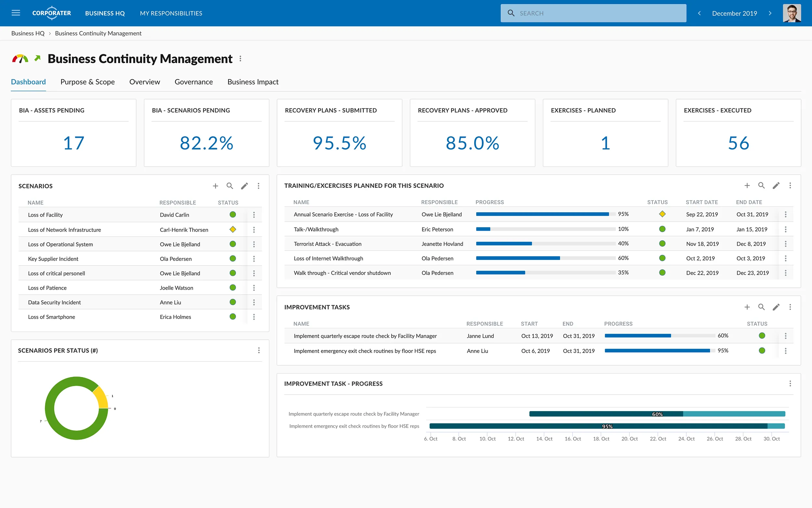Click the search icon in Scenarios panel
The width and height of the screenshot is (812, 508).
coord(230,186)
